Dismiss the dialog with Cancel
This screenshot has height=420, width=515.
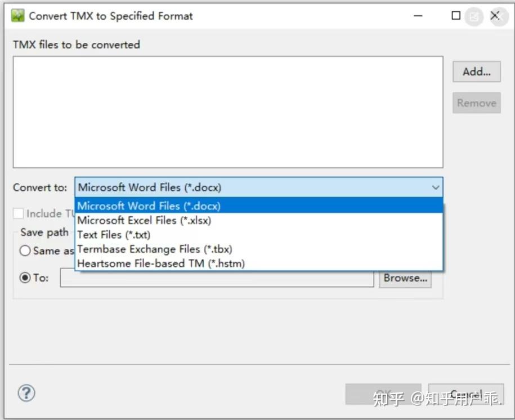(x=467, y=394)
